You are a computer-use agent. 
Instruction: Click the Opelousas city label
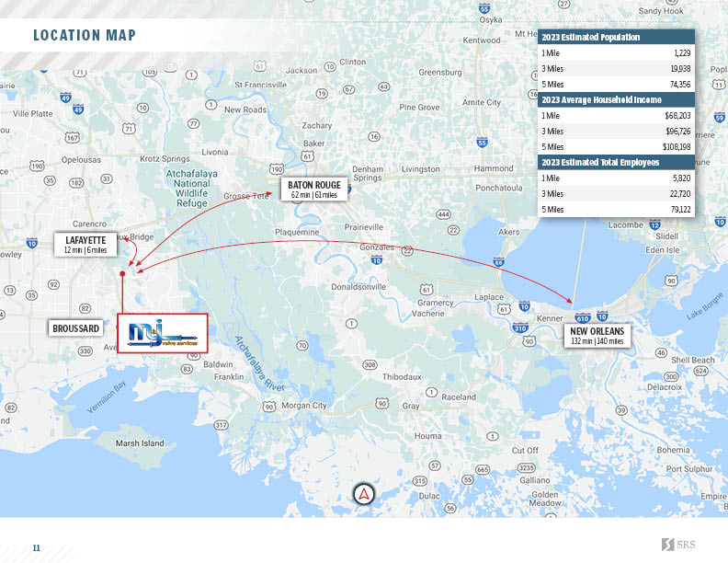81,160
